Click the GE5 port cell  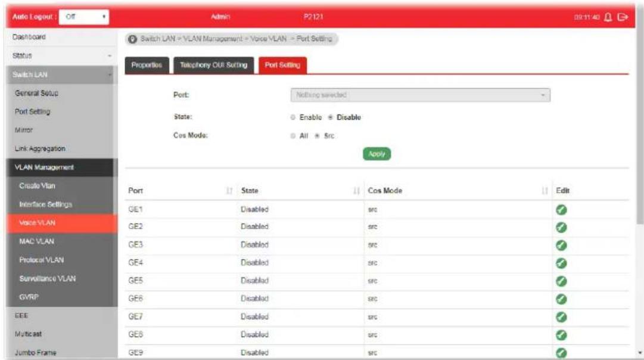[136, 281]
